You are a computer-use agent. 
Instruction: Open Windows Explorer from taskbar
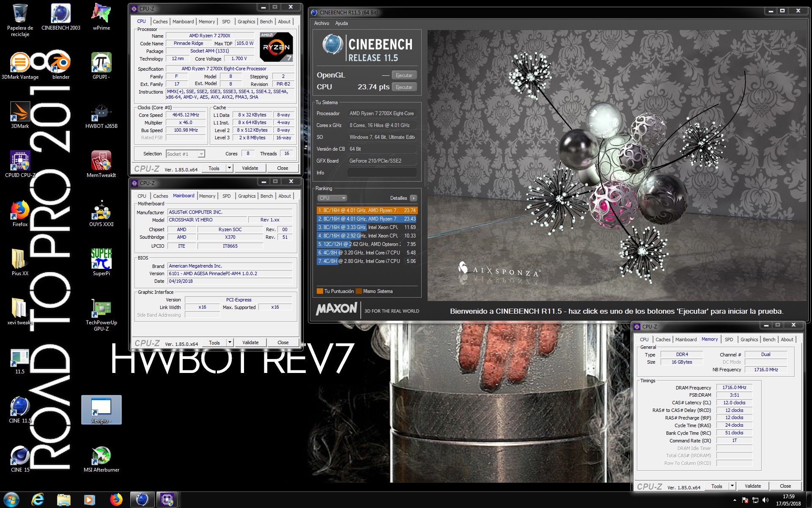(x=64, y=500)
